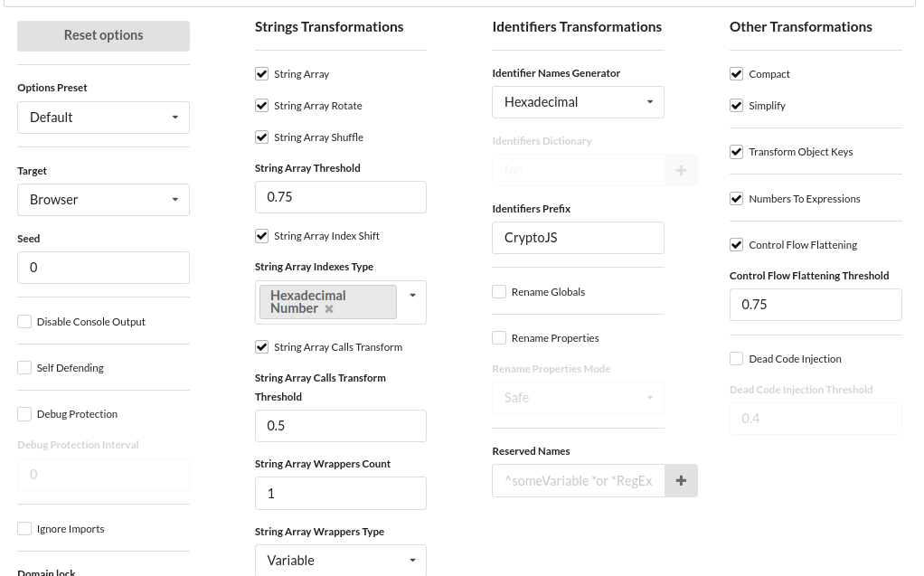Screen dimensions: 924x576
Task: Open Identifier Names Generator dropdown
Action: pos(578,102)
